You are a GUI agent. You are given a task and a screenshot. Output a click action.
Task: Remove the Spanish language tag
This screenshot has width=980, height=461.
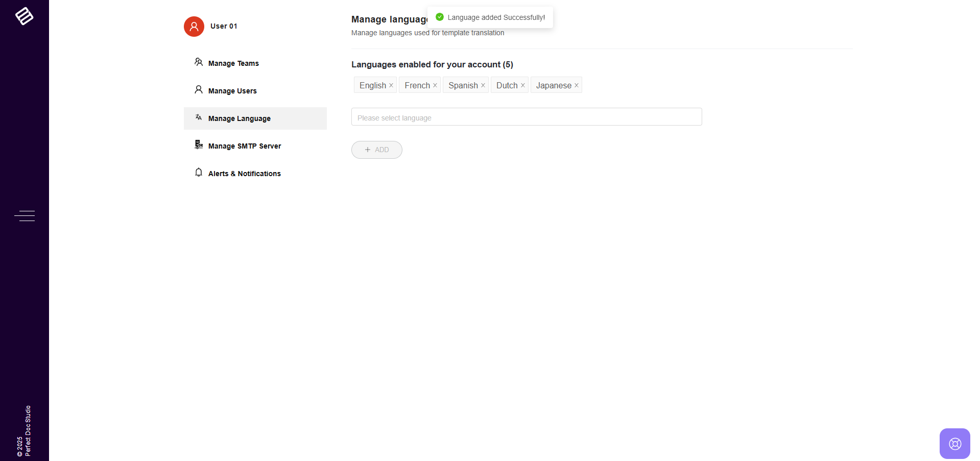pyautogui.click(x=483, y=85)
